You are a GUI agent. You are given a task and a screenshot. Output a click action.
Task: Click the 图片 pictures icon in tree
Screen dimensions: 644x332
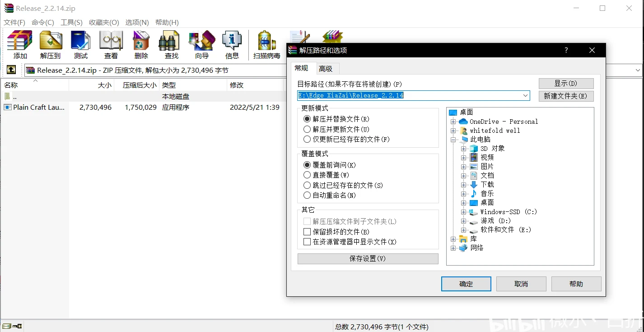[x=474, y=167]
